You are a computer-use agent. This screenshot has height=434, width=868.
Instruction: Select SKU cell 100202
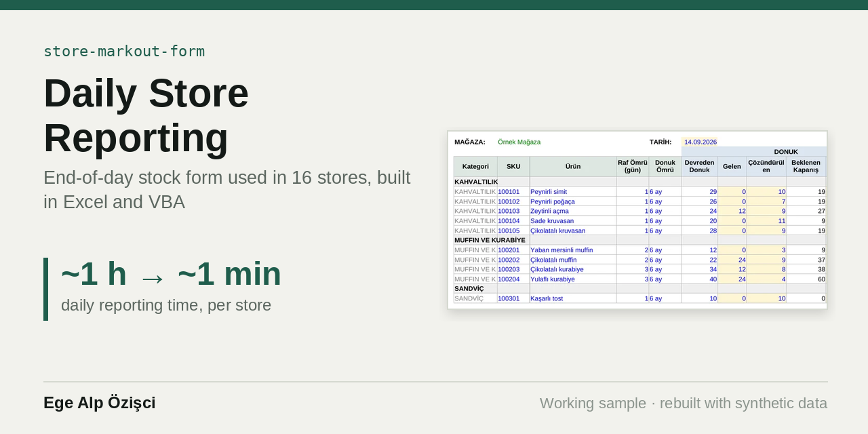(513, 260)
